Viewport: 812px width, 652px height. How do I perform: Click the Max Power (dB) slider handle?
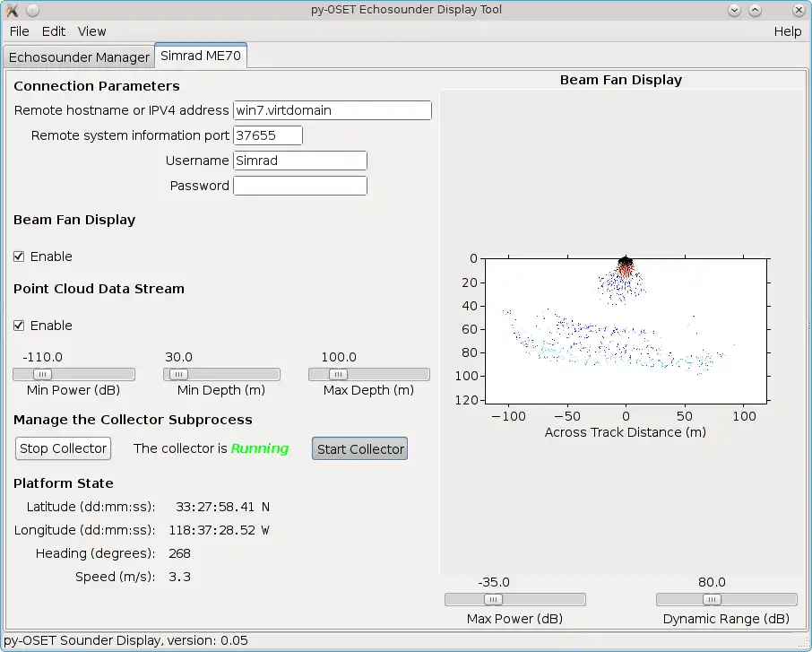click(x=494, y=600)
